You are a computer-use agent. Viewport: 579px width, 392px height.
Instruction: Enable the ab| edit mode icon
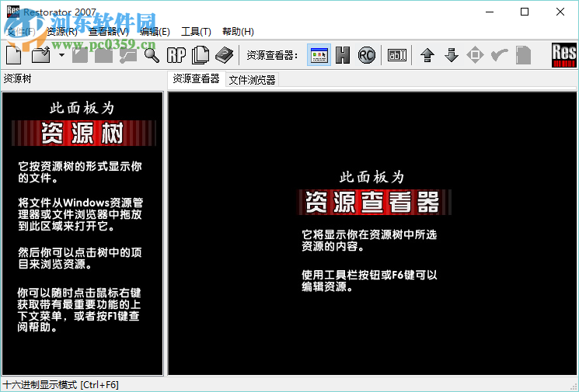(x=397, y=55)
